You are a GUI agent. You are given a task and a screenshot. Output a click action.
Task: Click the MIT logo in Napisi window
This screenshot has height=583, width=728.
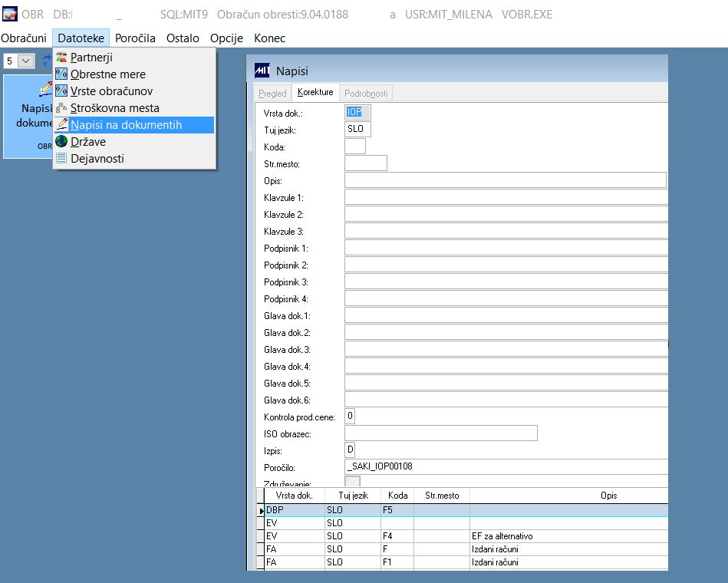pos(262,71)
